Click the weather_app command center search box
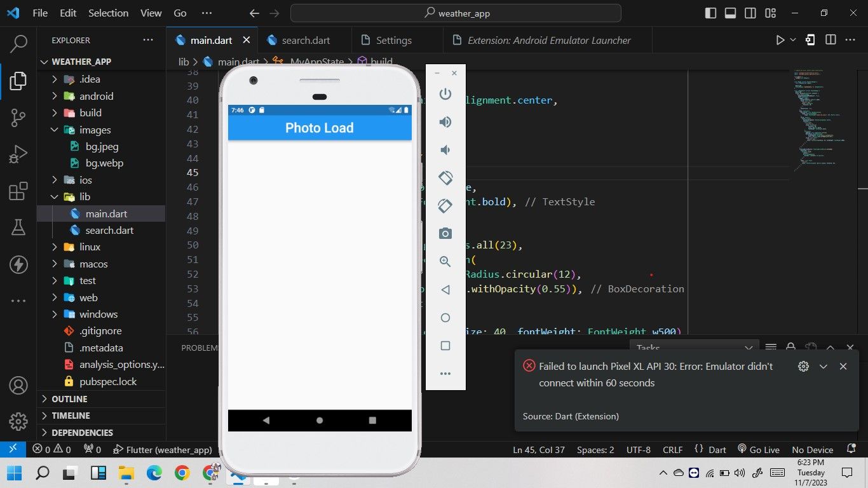 pyautogui.click(x=456, y=13)
